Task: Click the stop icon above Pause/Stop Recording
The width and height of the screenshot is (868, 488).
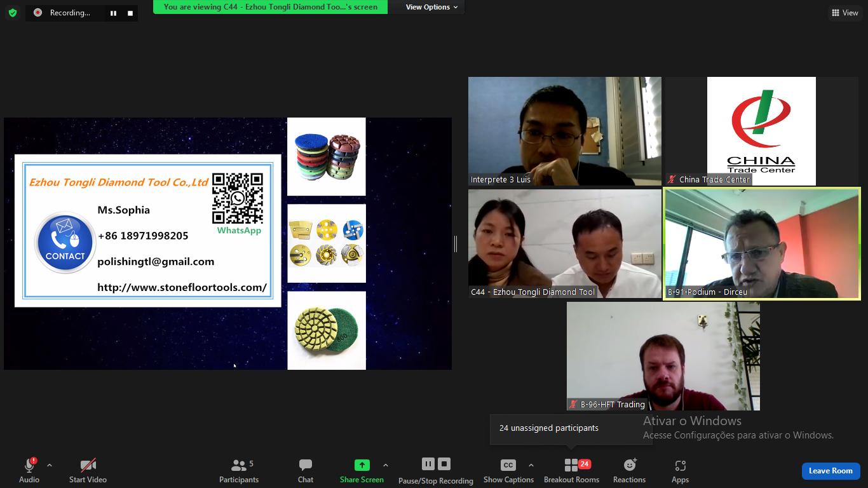Action: 444,464
